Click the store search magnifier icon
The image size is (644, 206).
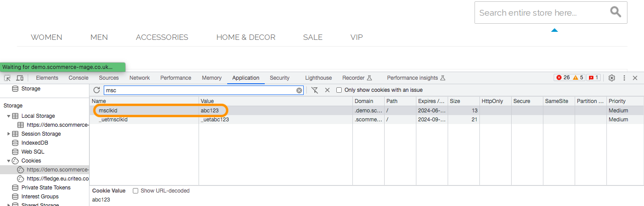tap(616, 12)
